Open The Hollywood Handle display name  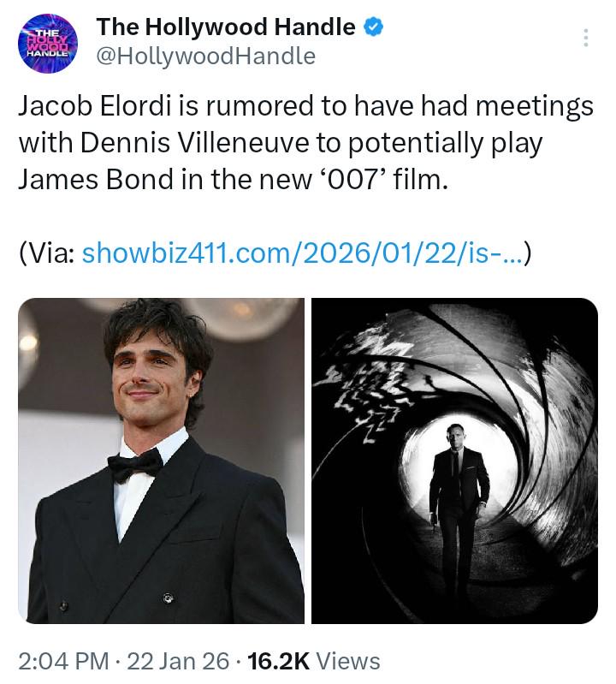pos(226,27)
